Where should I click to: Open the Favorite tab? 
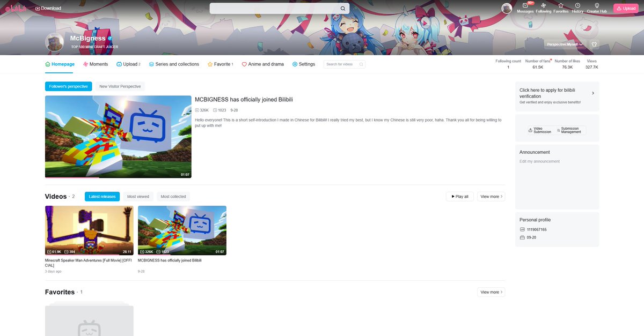tap(220, 64)
